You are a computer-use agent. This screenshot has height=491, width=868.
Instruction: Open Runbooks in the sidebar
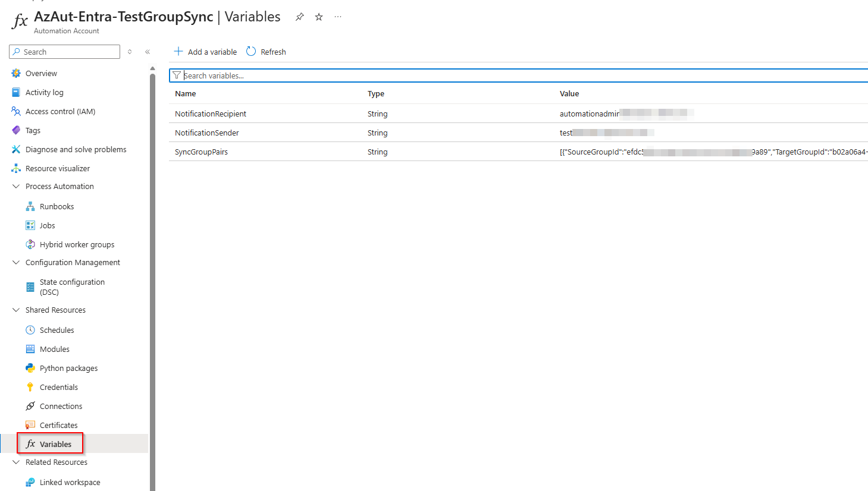pos(57,206)
